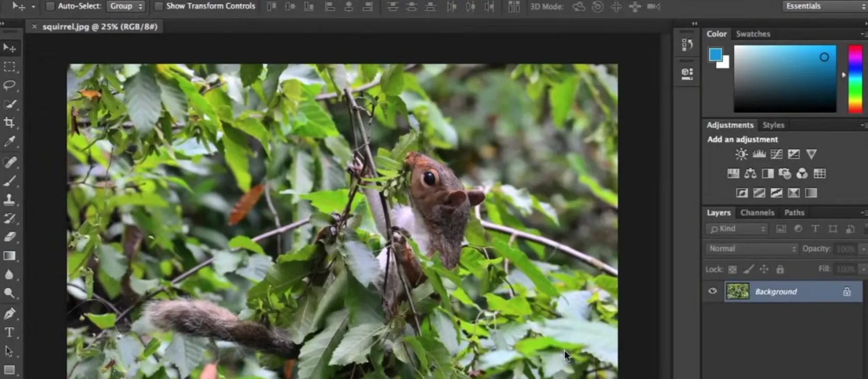Screen dimensions: 868x379
Task: Open the Essentials workspace dropdown
Action: click(824, 6)
